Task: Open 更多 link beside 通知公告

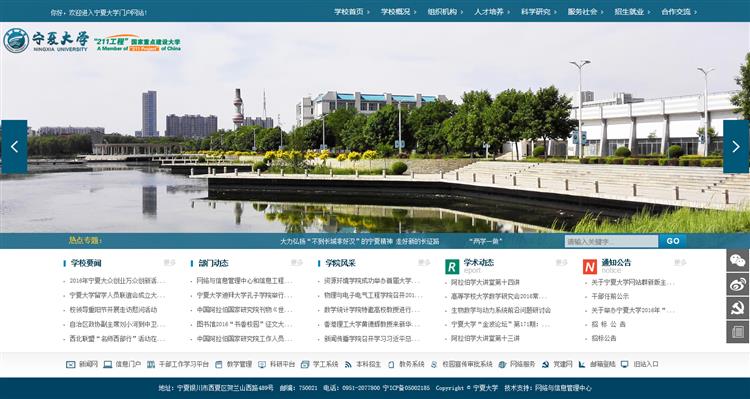Action: coord(680,263)
